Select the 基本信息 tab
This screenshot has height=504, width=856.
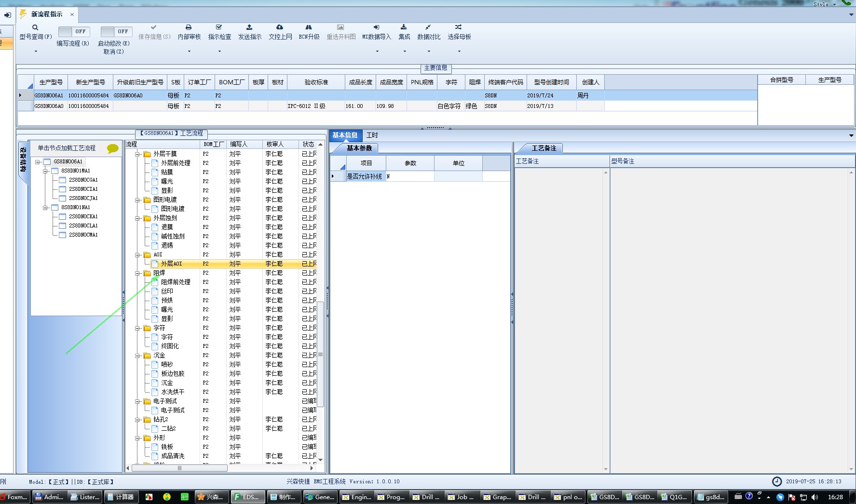pyautogui.click(x=345, y=135)
